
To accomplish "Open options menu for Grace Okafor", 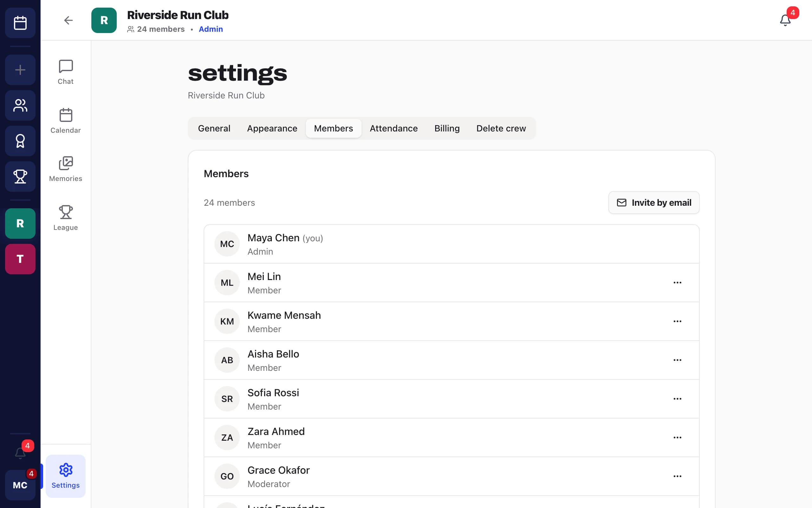I will click(678, 476).
